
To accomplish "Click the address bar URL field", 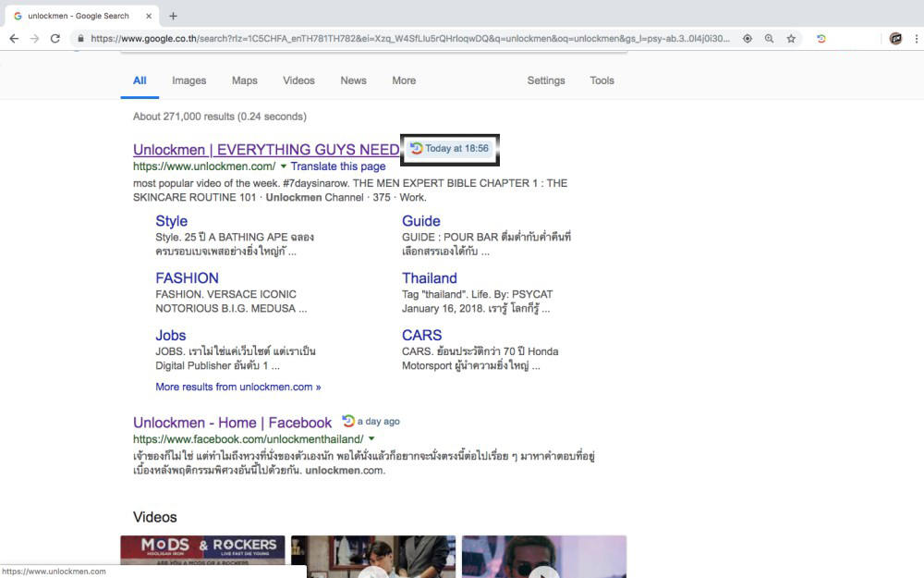I will click(x=410, y=39).
